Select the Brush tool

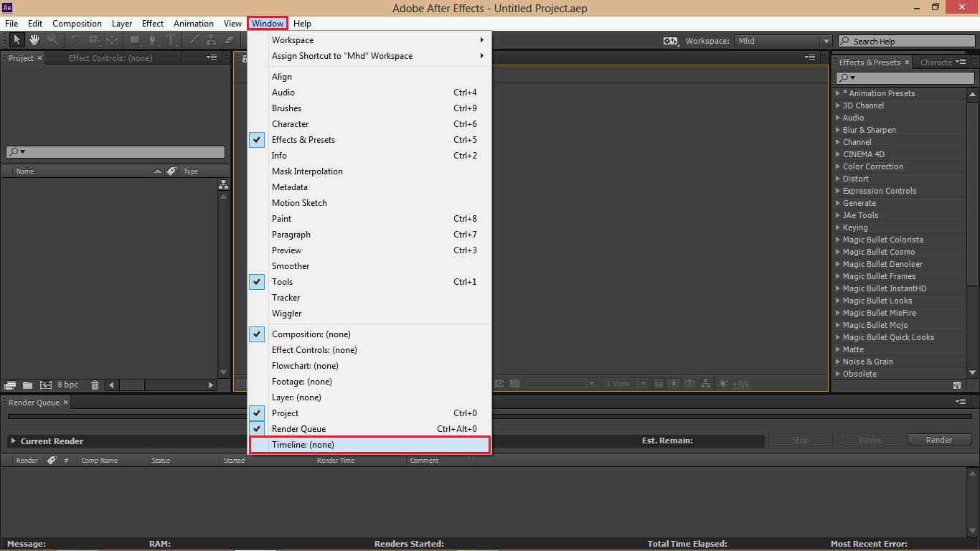[x=194, y=40]
